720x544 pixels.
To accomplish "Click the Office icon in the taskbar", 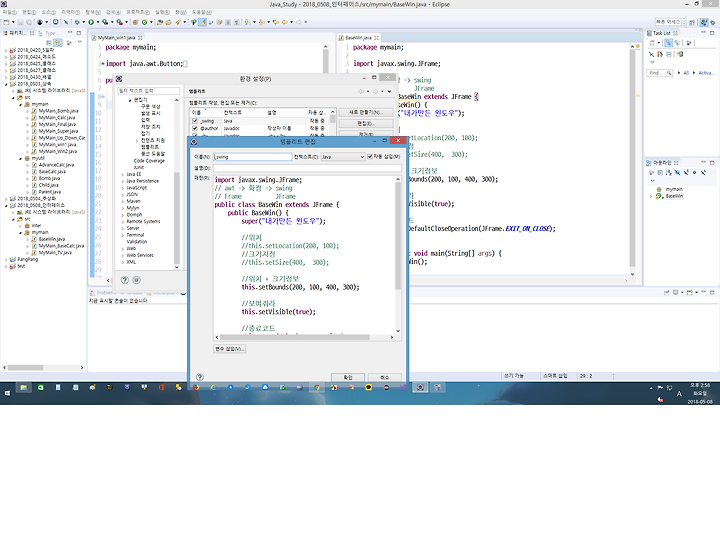I will click(161, 387).
